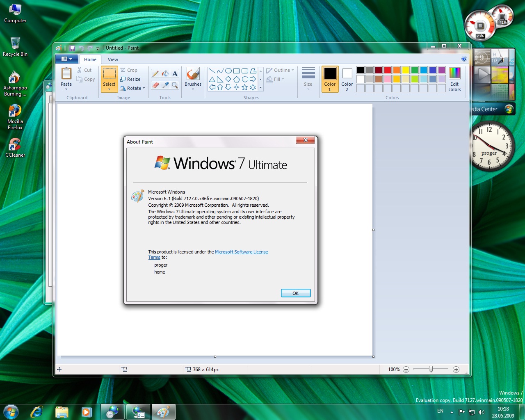Expand the Brushes dropdown arrow
This screenshot has height=420, width=525.
[193, 89]
